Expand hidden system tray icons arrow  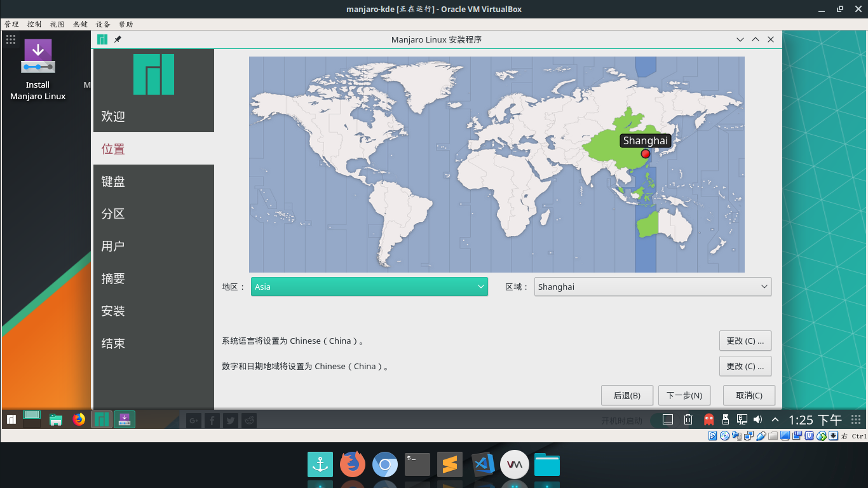(775, 419)
